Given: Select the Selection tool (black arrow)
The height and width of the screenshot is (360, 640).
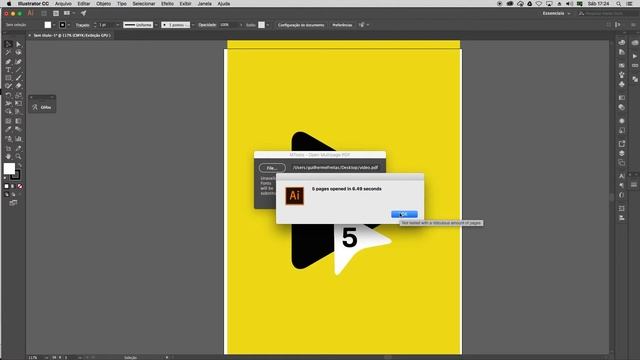Looking at the screenshot, I should click(x=9, y=44).
